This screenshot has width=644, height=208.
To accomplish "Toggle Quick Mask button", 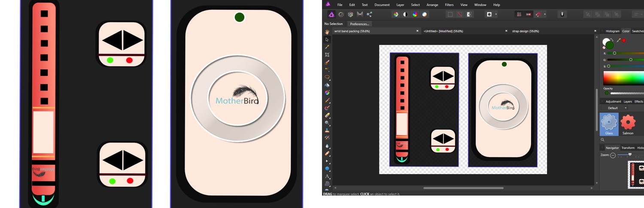I will 489,14.
